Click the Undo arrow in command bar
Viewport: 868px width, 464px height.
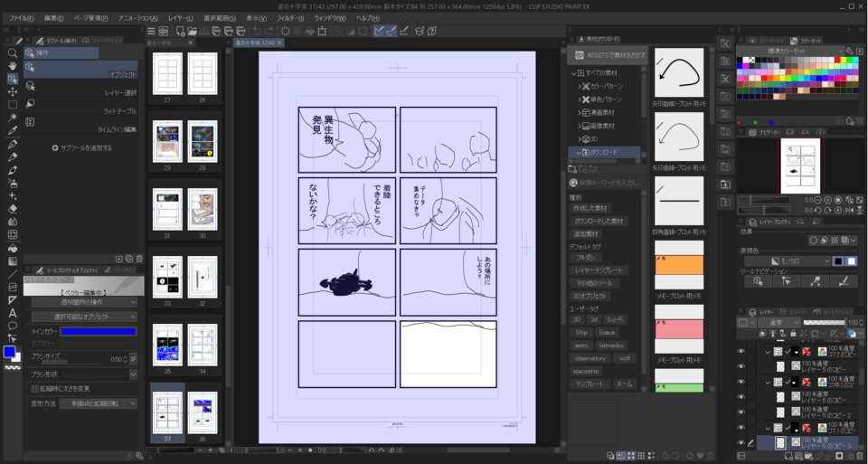coord(257,32)
